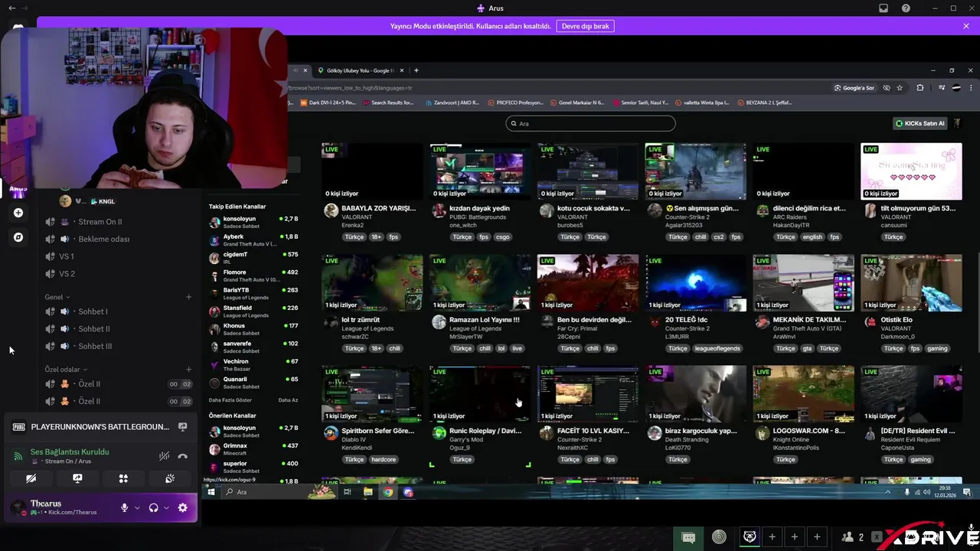Expand microphone input options arrow
This screenshot has width=980, height=551.
tap(137, 507)
